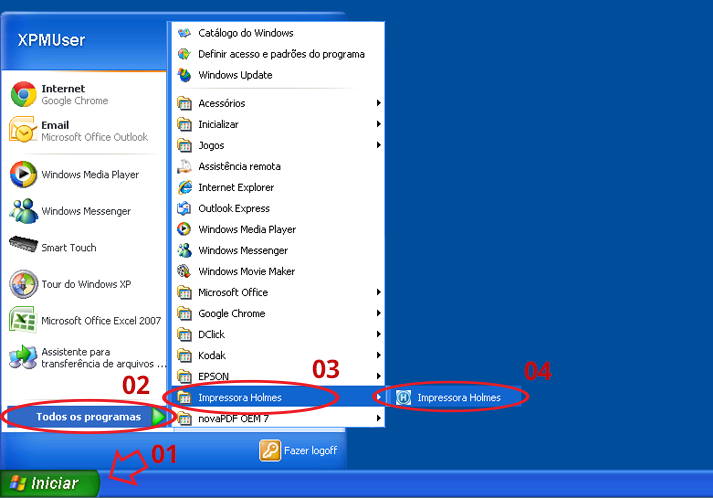Click 'Windows Update' text
The height and width of the screenshot is (498, 713).
pos(235,75)
